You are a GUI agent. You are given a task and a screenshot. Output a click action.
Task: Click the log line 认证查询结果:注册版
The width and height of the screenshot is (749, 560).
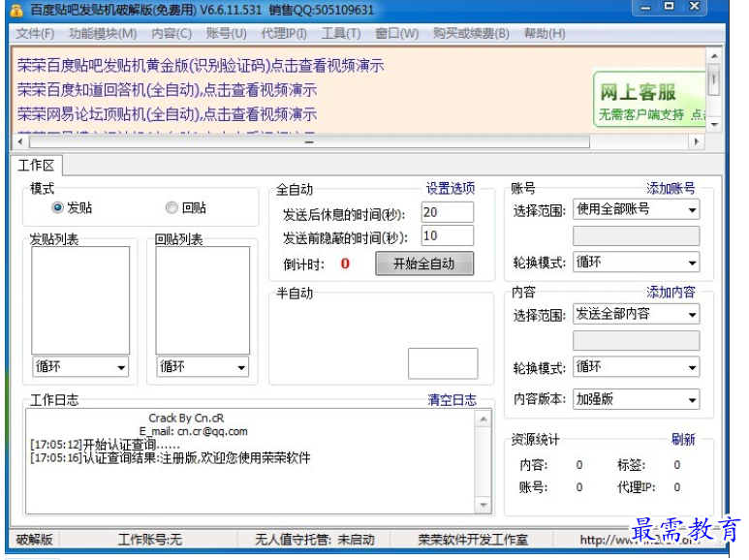coord(171,457)
